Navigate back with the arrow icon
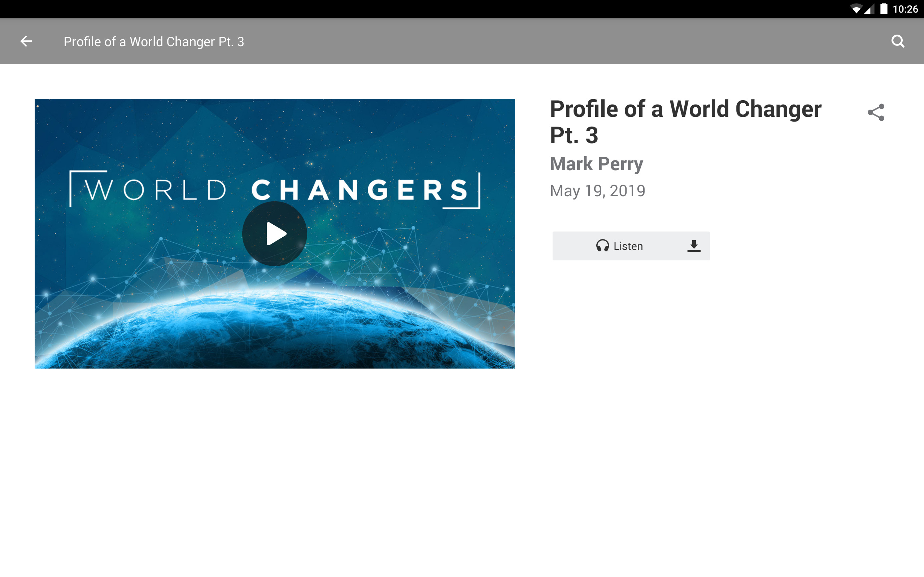Screen dimensions: 924x577 [26, 41]
